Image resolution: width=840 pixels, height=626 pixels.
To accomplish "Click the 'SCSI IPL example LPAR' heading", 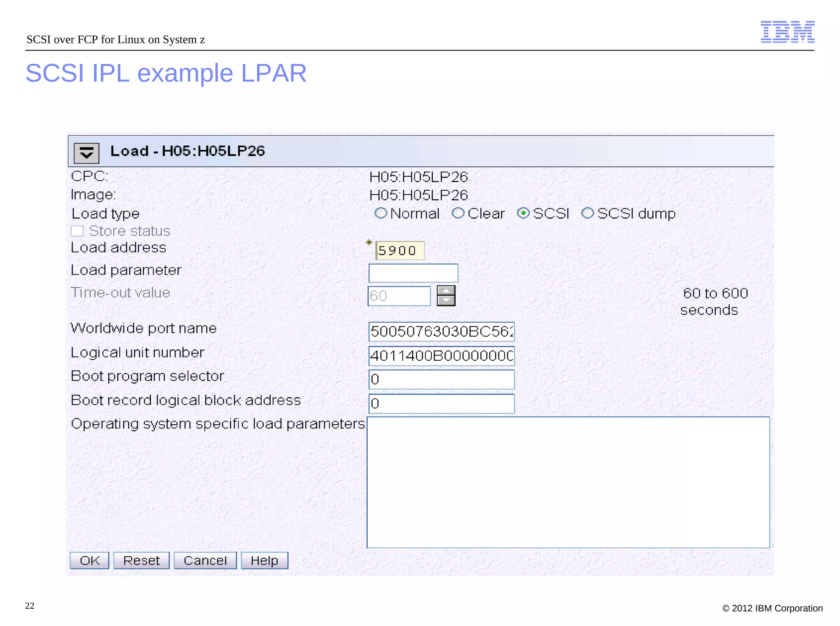I will tap(166, 73).
